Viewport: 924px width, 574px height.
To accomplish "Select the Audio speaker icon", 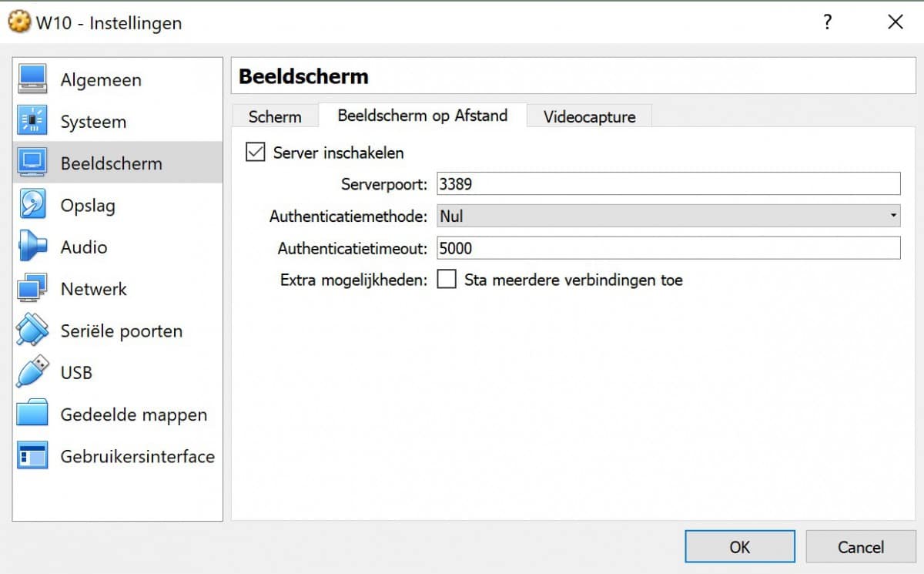I will pos(32,247).
